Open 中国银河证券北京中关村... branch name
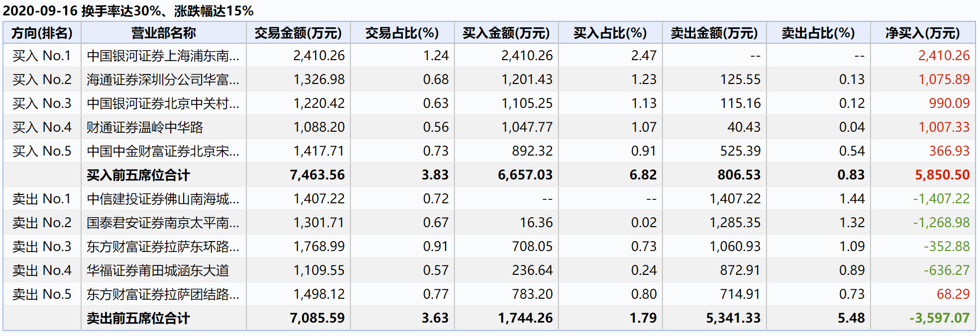Viewport: 980px width, 336px height. (x=163, y=103)
